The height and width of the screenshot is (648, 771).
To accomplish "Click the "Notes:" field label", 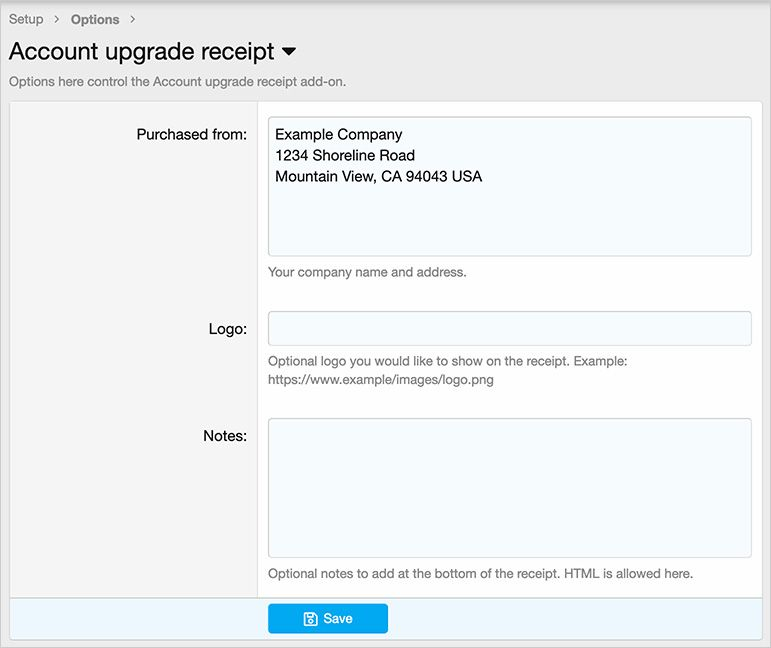I will point(224,435).
